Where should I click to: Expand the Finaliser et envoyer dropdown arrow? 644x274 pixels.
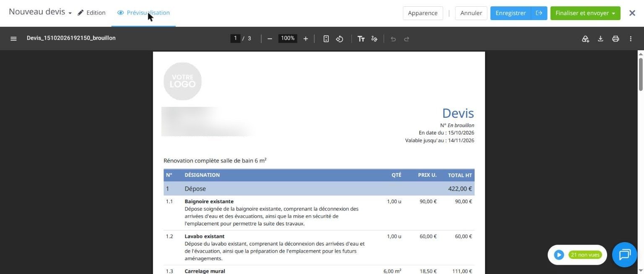[x=614, y=13]
